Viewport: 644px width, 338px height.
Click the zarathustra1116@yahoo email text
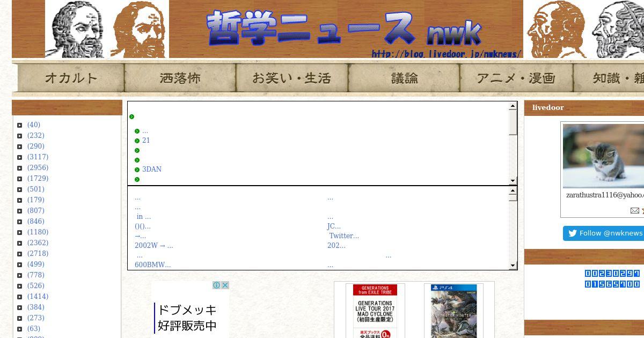605,195
